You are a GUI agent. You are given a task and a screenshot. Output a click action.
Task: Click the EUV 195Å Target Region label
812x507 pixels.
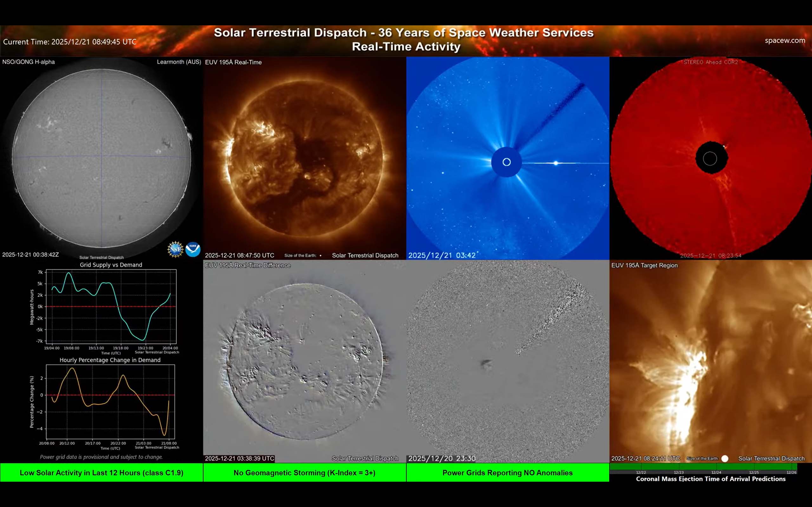click(644, 265)
